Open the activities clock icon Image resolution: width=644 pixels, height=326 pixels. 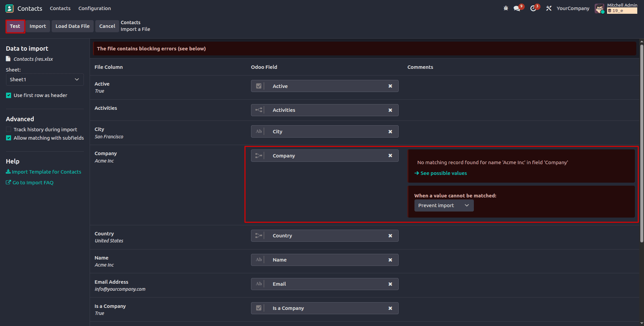533,8
